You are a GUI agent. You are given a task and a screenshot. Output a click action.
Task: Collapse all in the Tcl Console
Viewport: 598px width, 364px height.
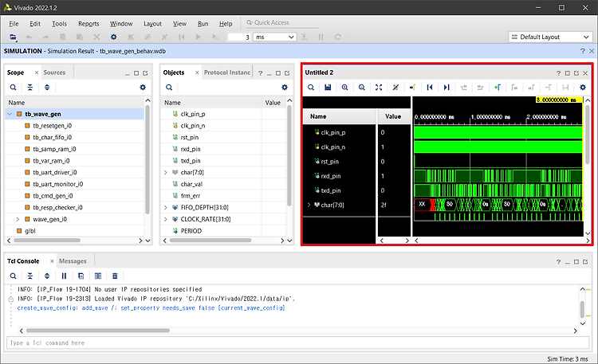click(30, 276)
